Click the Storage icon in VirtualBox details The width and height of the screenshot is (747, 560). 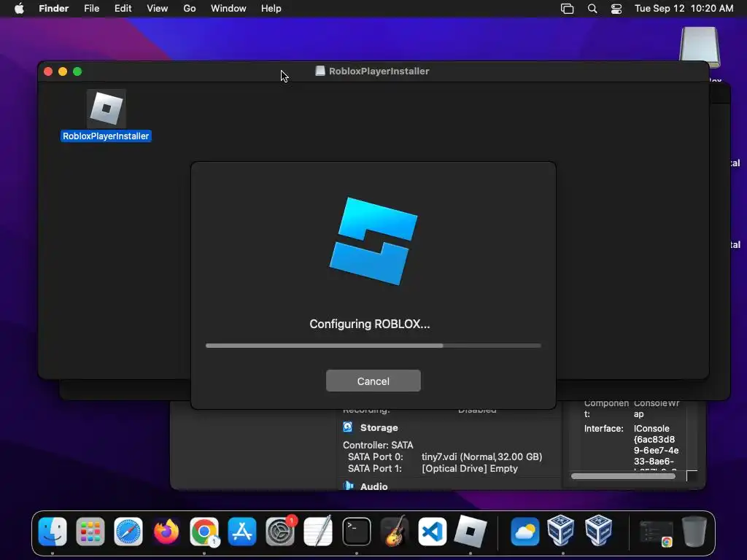348,427
